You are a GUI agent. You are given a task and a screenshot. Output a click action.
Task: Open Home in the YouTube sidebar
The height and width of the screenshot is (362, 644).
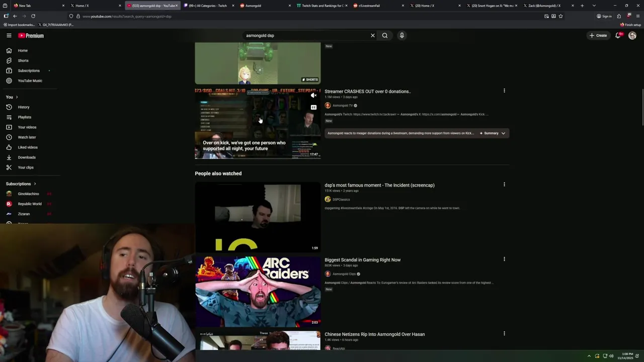pyautogui.click(x=23, y=50)
